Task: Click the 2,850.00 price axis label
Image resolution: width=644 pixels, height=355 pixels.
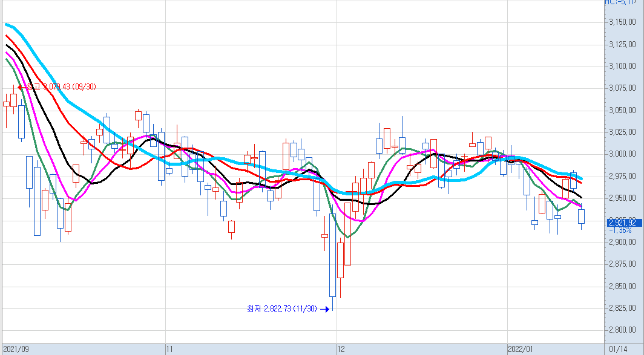Action: 622,286
